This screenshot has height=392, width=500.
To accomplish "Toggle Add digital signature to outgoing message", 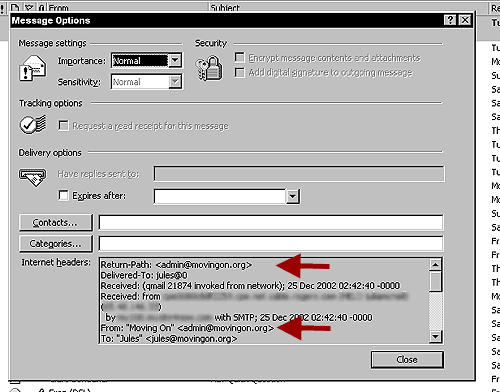I will [x=239, y=72].
